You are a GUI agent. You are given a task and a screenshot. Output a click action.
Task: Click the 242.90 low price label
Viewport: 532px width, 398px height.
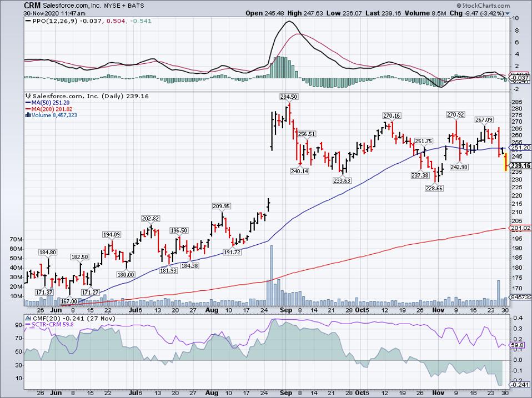[459, 167]
